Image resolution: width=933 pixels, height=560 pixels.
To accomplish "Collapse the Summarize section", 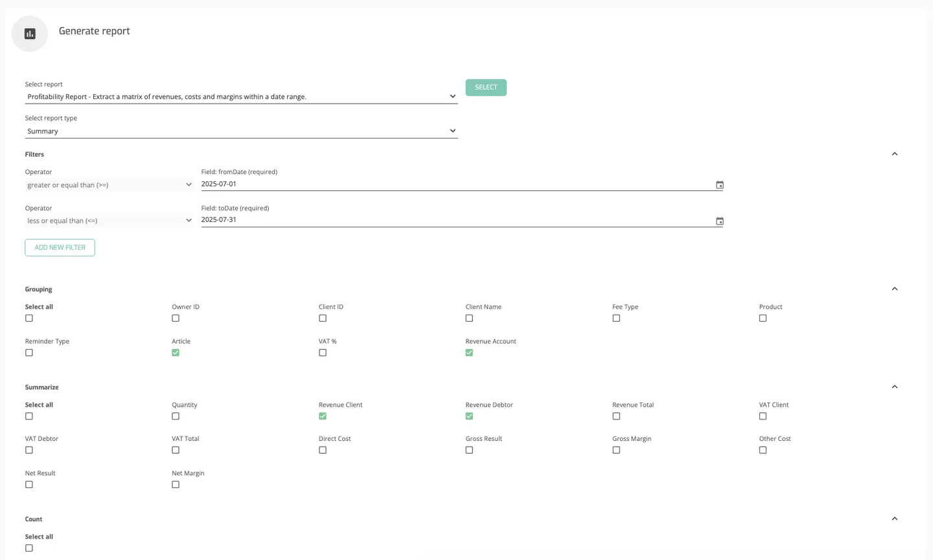I will (895, 387).
